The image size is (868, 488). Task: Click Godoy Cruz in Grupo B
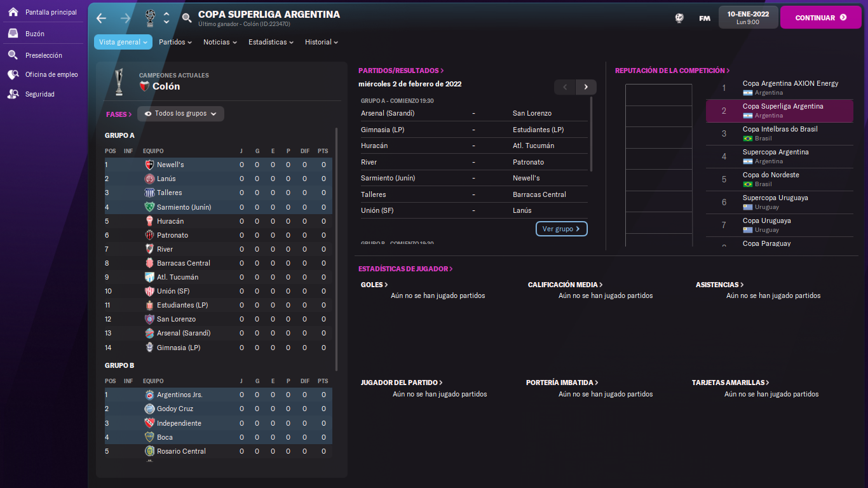(175, 409)
